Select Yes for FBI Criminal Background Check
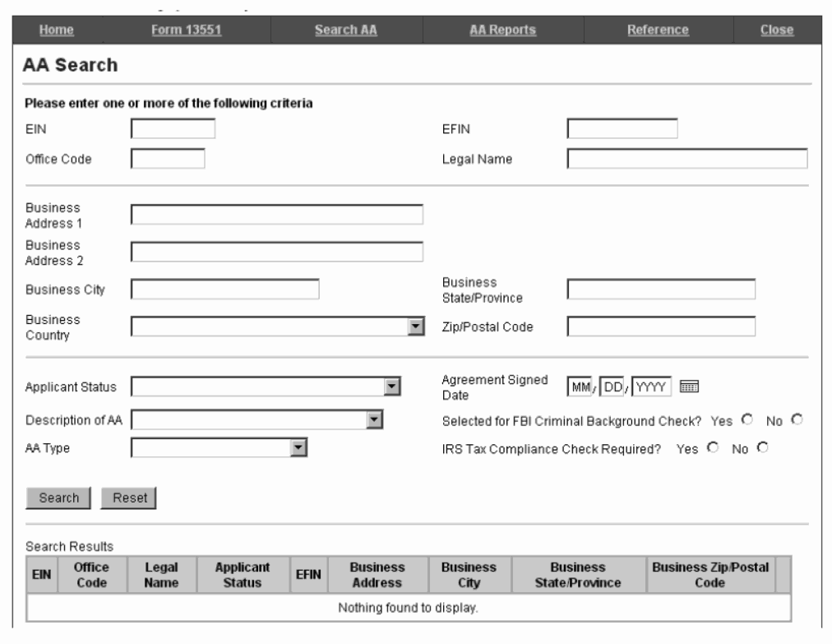Image resolution: width=832 pixels, height=644 pixels. [747, 420]
